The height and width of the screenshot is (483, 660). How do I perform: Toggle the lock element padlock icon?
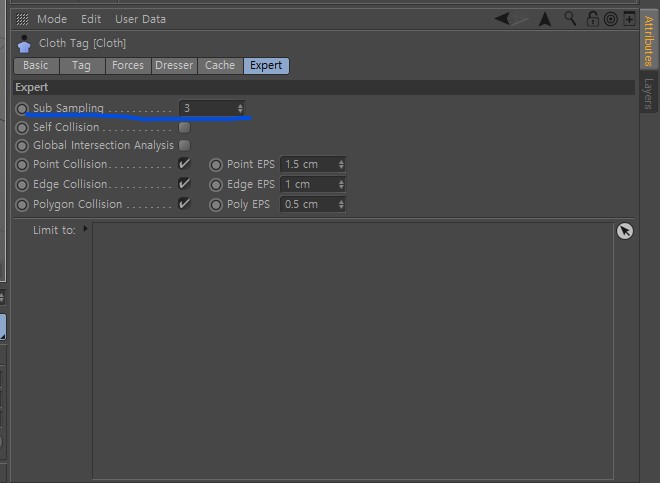(x=592, y=19)
